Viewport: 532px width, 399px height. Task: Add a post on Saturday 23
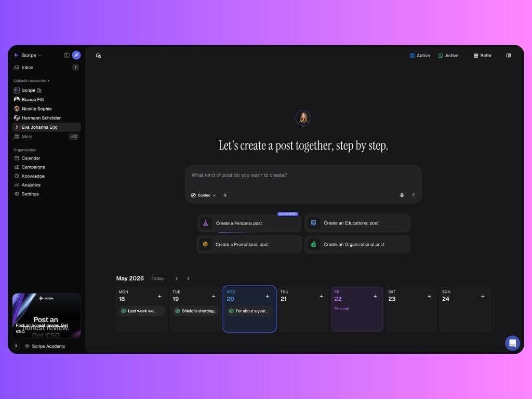429,297
